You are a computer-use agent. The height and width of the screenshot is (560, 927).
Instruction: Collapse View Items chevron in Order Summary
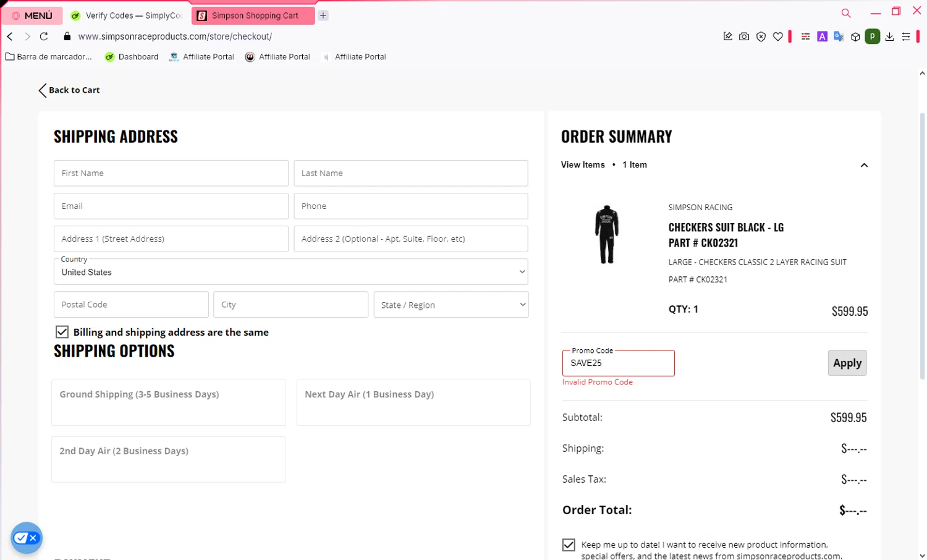tap(864, 165)
